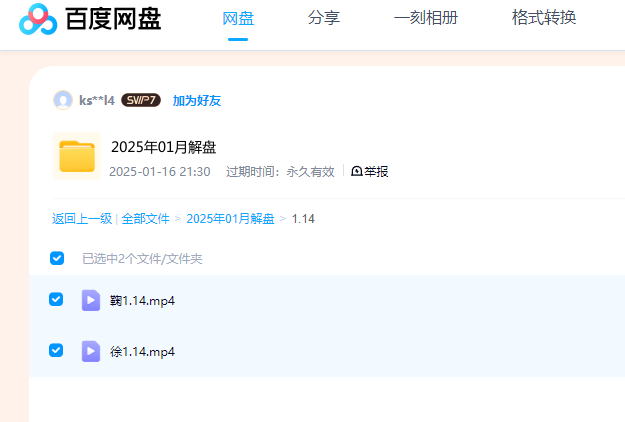
Task: Add the sharer via 加为好友
Action: coord(197,100)
